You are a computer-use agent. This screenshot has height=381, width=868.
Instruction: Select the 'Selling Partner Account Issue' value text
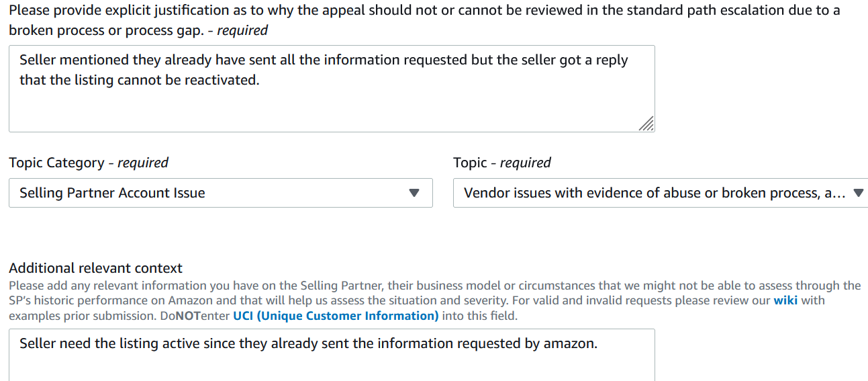(112, 193)
